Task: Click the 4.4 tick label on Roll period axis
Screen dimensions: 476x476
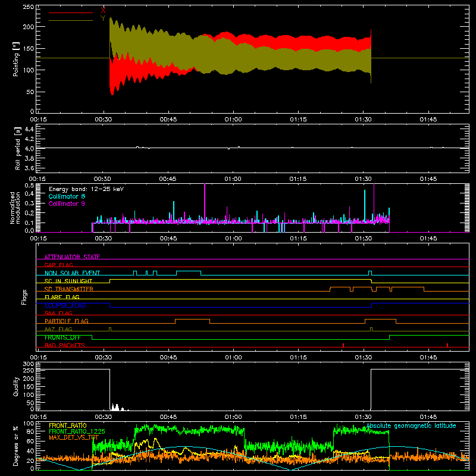Action: (x=29, y=129)
